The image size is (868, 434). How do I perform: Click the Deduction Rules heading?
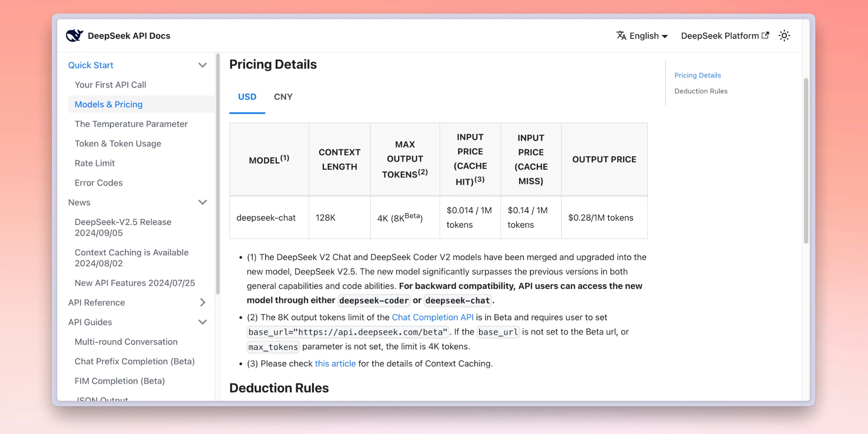[x=279, y=388]
